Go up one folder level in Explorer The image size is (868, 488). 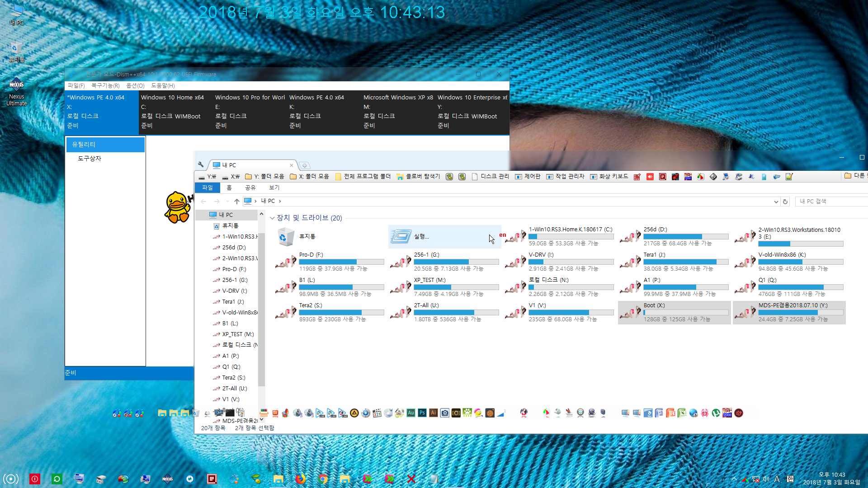point(237,201)
